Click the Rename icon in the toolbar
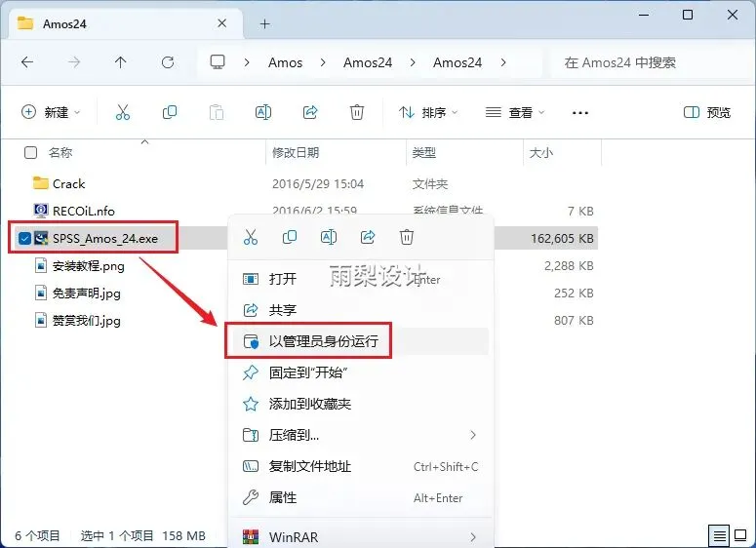756x548 pixels. click(x=263, y=112)
